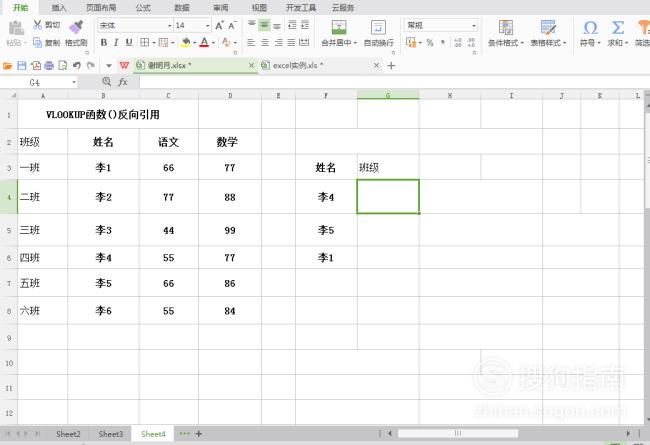Click the Sum sigma icon
The width and height of the screenshot is (650, 445).
(618, 28)
